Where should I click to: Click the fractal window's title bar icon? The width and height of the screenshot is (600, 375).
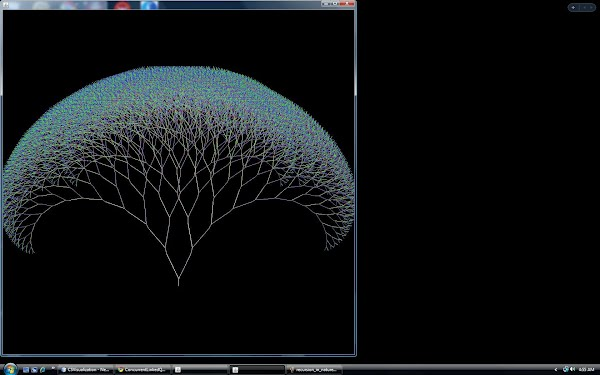[x=5, y=4]
